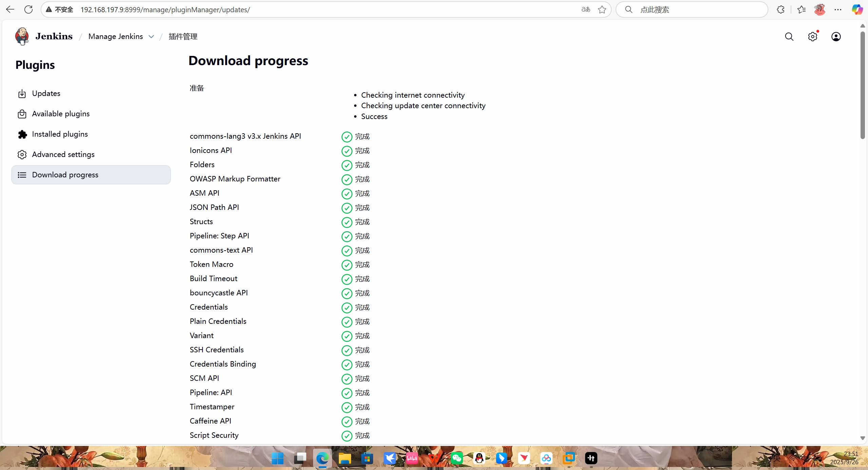The width and height of the screenshot is (868, 470).
Task: Click the not secure warning icon
Action: tap(49, 9)
